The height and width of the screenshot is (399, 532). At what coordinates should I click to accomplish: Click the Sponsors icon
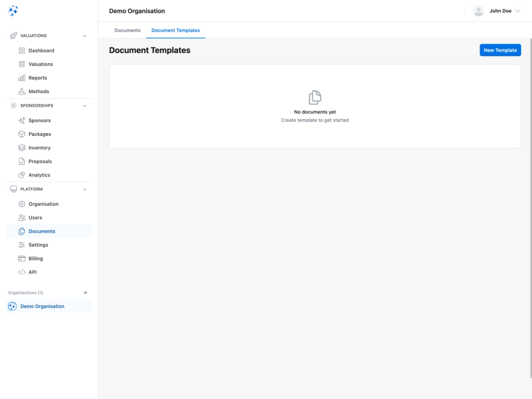point(21,120)
